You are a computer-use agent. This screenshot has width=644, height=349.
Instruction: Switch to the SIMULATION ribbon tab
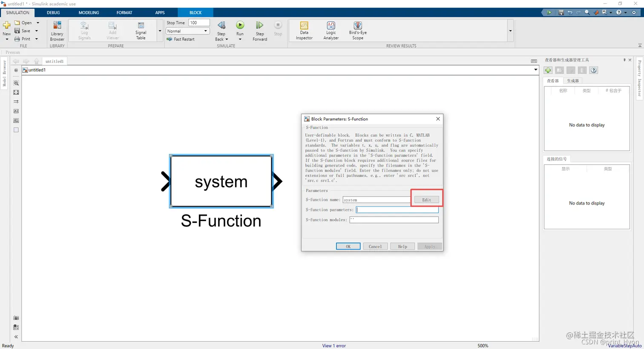click(x=17, y=13)
